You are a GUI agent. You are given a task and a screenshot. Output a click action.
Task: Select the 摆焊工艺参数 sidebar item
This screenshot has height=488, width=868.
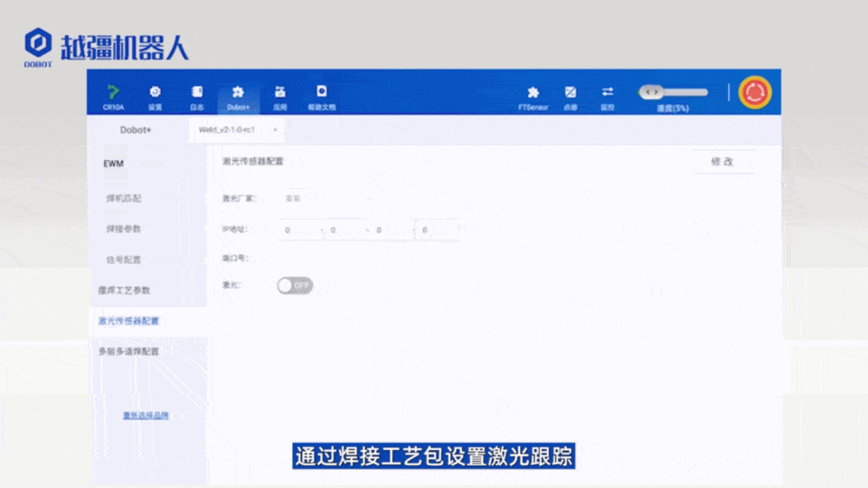pyautogui.click(x=125, y=291)
